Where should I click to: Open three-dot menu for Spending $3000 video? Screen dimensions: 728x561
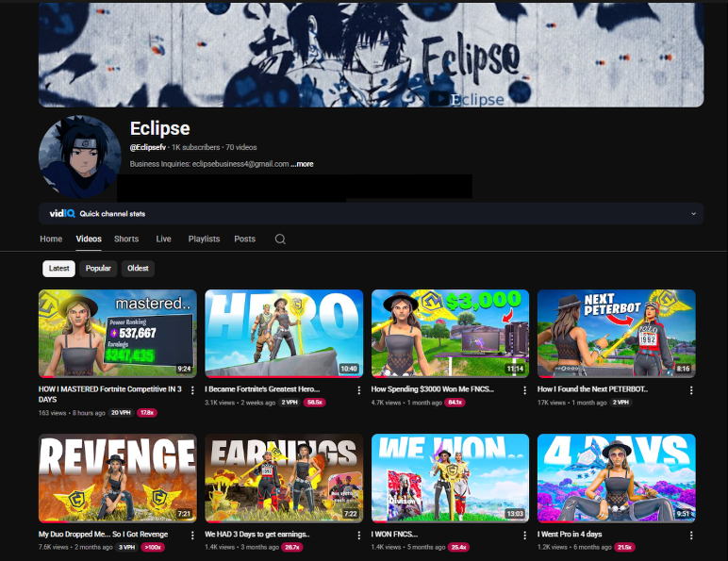tap(524, 390)
